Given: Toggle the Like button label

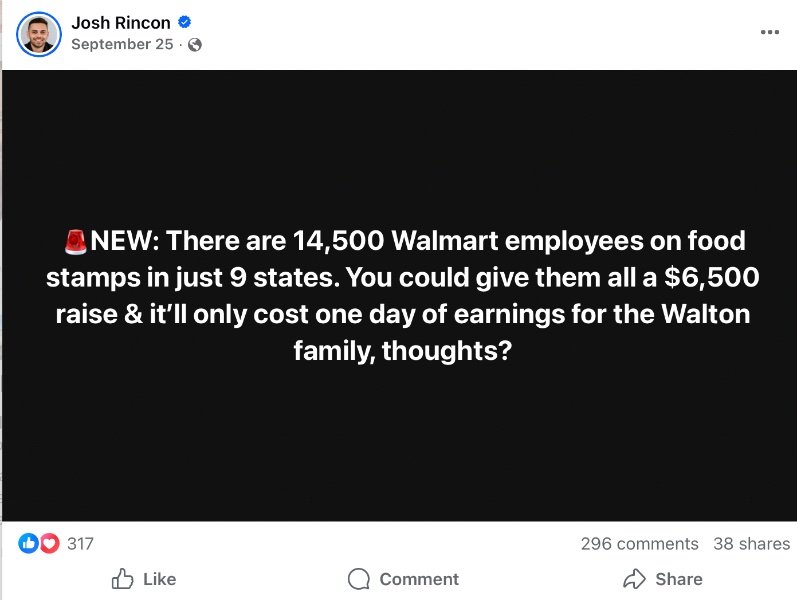Looking at the screenshot, I should pyautogui.click(x=159, y=579).
